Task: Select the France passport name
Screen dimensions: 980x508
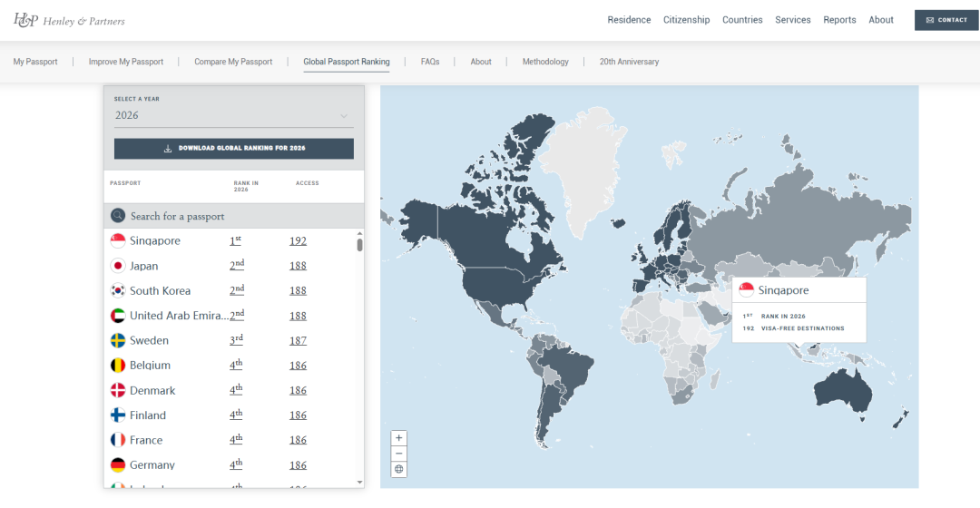Action: pos(145,441)
